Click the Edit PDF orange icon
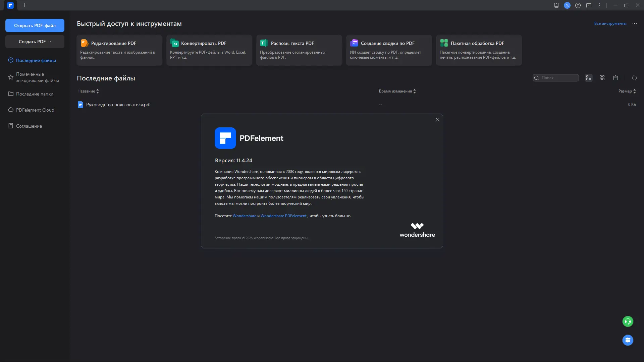This screenshot has height=362, width=644. point(85,43)
